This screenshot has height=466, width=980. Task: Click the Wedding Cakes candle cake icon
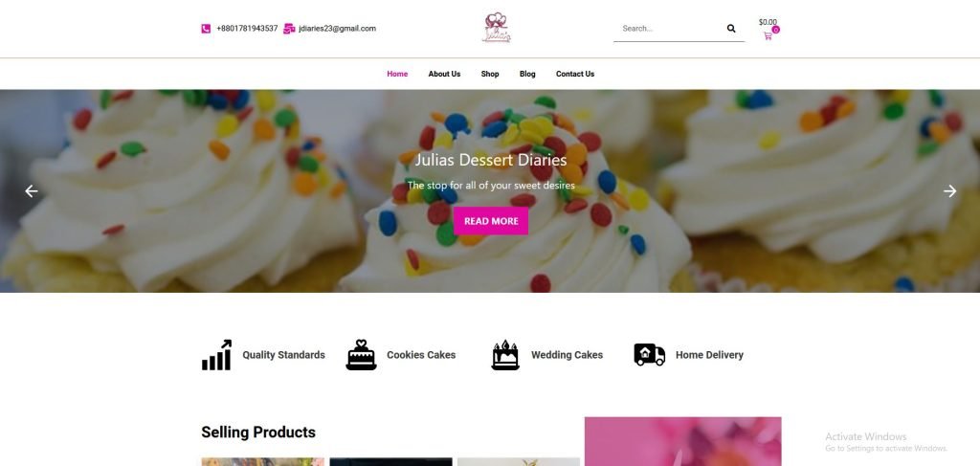coord(505,355)
